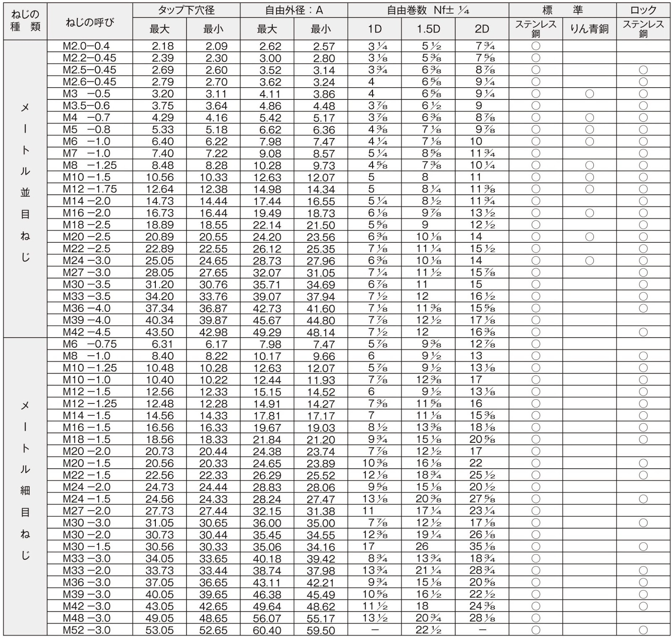Select the M30 −3.5 row label
672x638 pixels.
(x=86, y=285)
